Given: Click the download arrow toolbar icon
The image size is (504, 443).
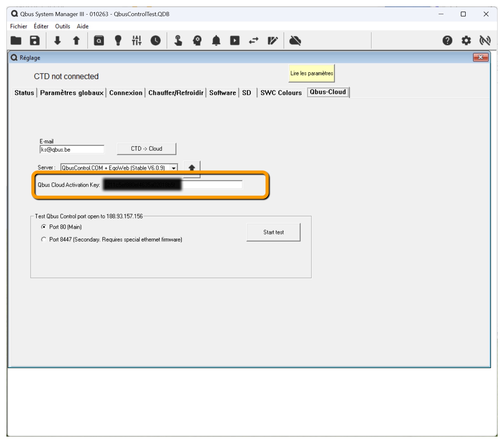Looking at the screenshot, I should pyautogui.click(x=57, y=41).
